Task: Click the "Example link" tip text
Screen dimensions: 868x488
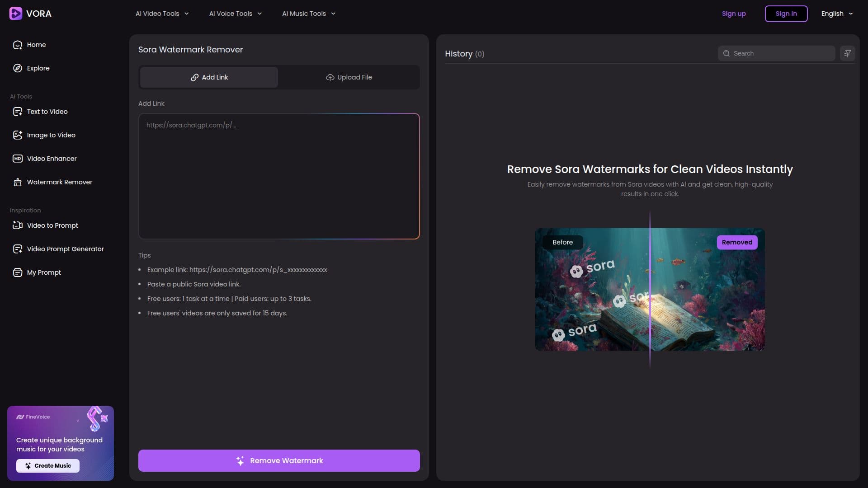Action: 237,270
